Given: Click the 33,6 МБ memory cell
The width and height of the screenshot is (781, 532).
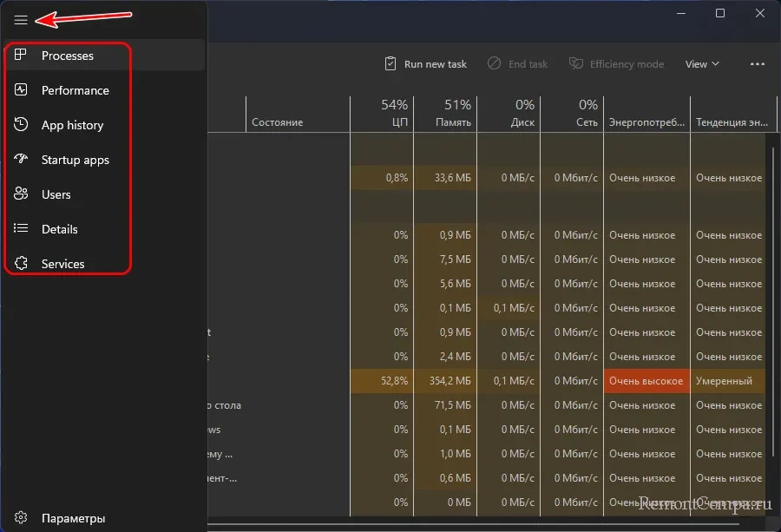Looking at the screenshot, I should [x=445, y=178].
